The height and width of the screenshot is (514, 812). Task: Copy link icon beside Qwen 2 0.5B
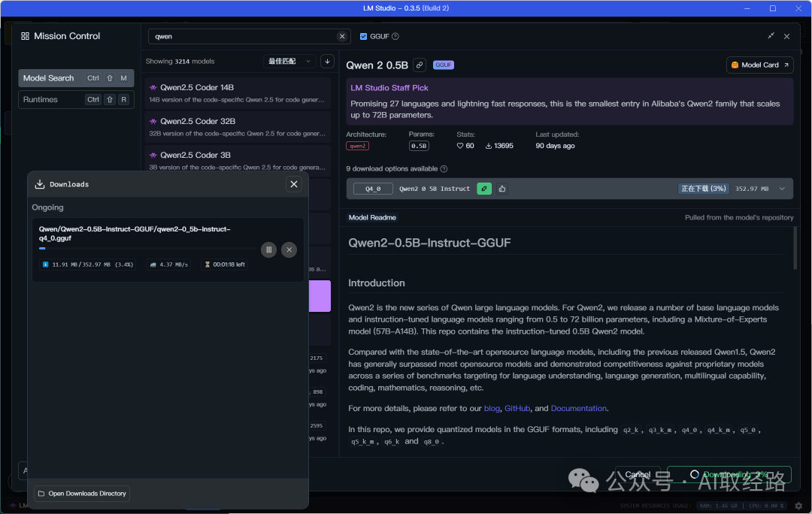[x=420, y=65]
